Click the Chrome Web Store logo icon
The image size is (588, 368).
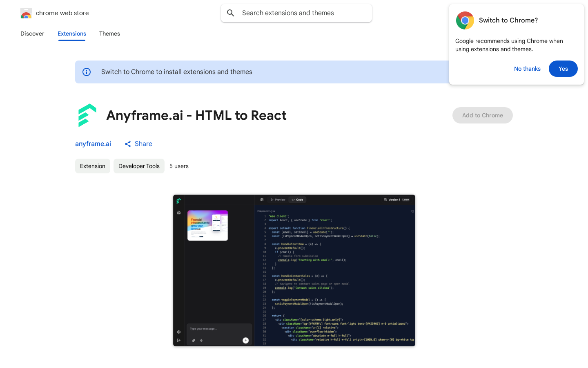[26, 13]
